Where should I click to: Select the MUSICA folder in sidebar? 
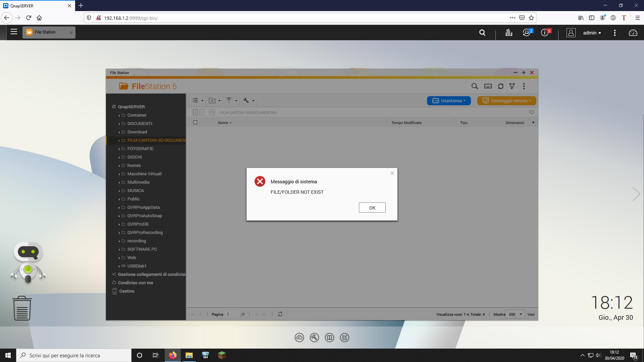point(136,190)
